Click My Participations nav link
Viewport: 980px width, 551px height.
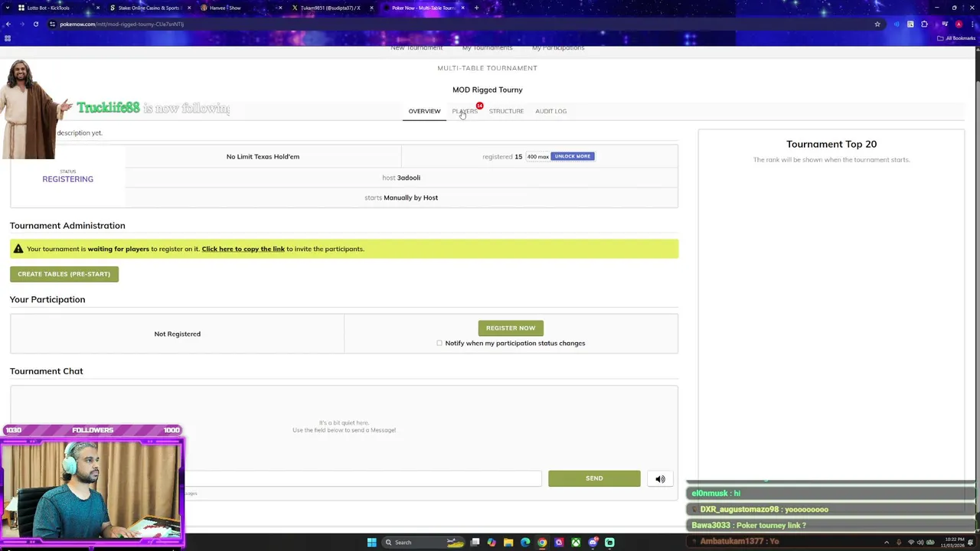558,48
